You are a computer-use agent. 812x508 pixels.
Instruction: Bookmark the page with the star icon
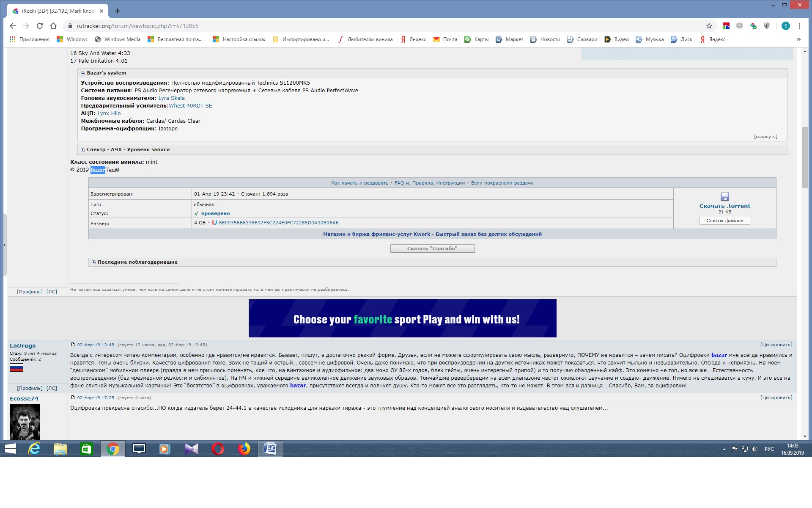tap(709, 26)
